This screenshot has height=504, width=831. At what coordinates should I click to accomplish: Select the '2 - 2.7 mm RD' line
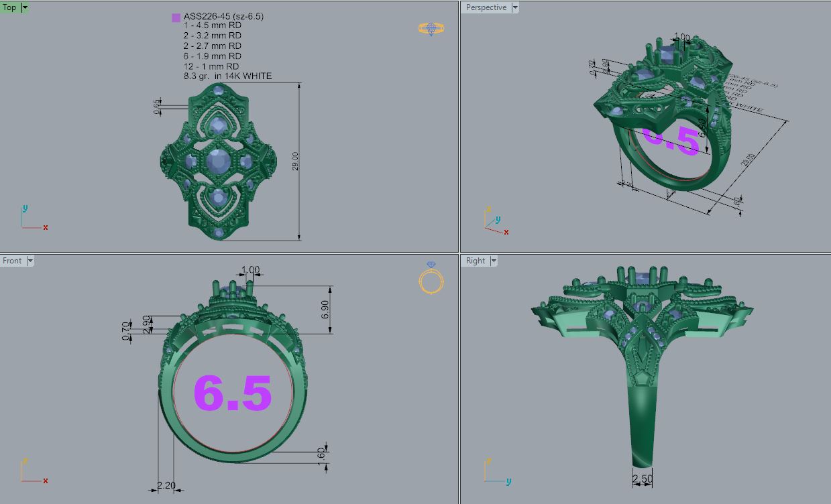click(212, 46)
